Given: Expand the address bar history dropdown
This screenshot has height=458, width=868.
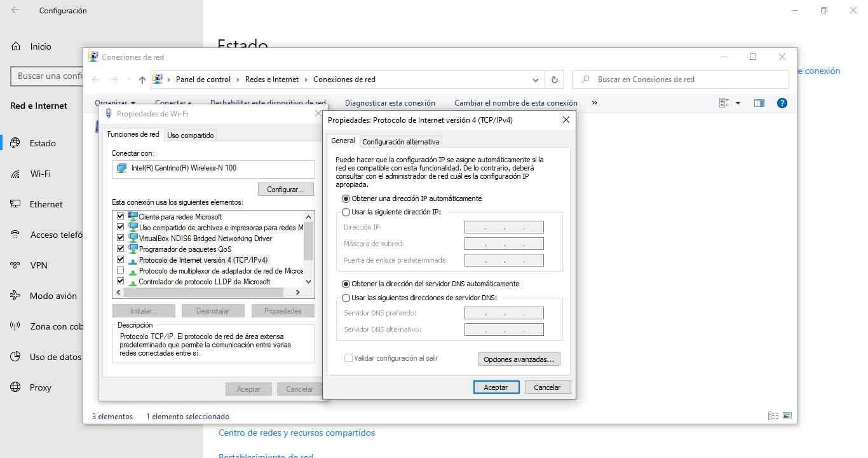Looking at the screenshot, I should (x=536, y=80).
